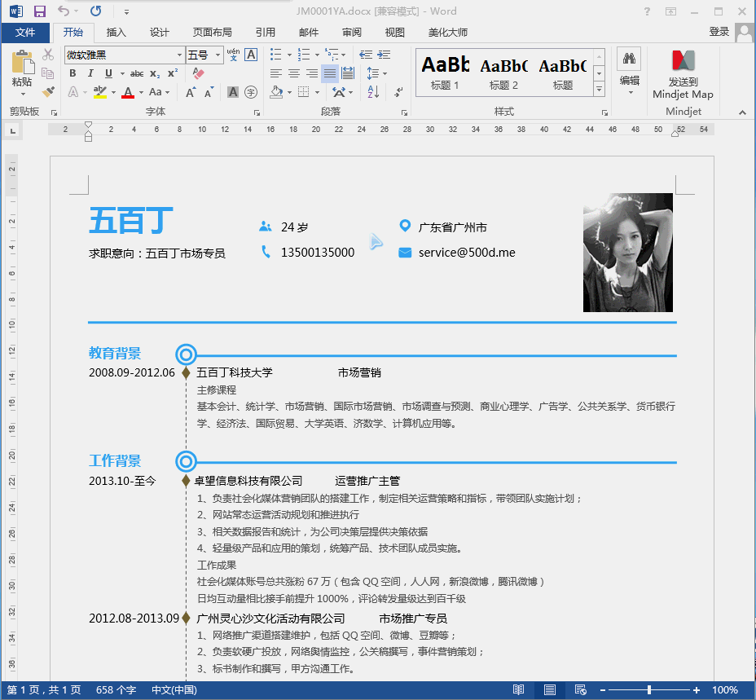Click the Cut scissors icon

[x=48, y=55]
